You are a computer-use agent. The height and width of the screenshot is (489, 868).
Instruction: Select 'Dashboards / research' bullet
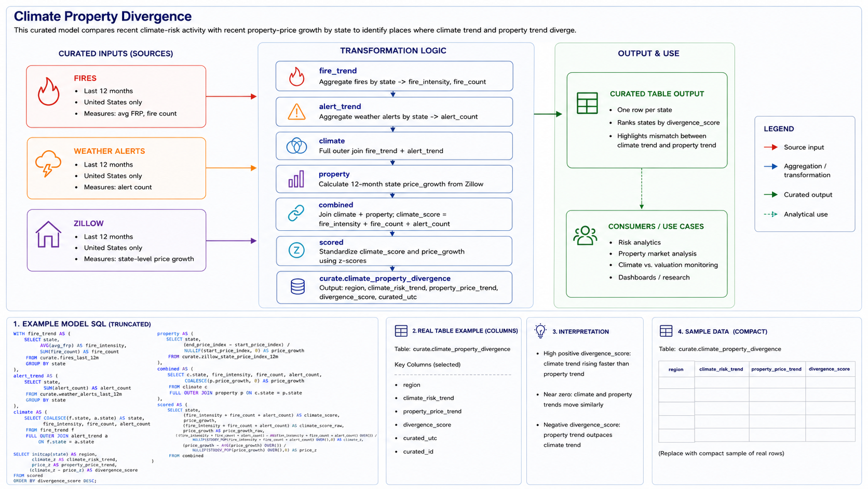[654, 277]
